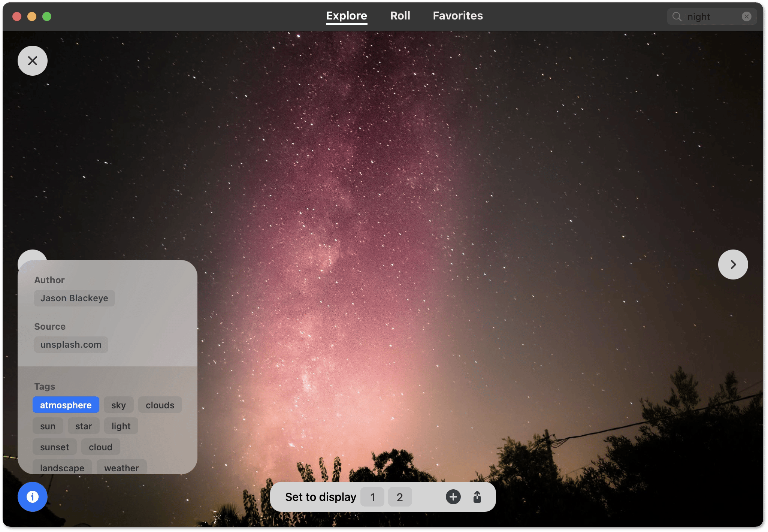Set wallpaper to display 1

(x=372, y=497)
